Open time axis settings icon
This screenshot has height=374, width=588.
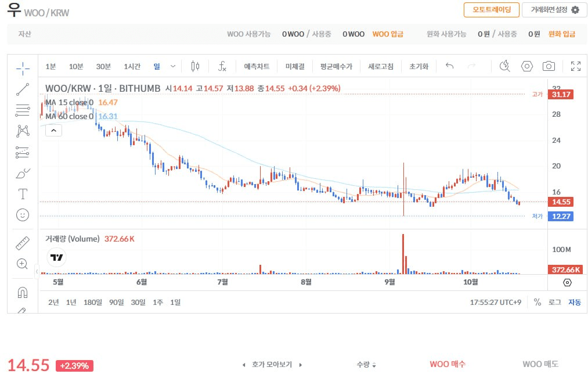tap(567, 282)
